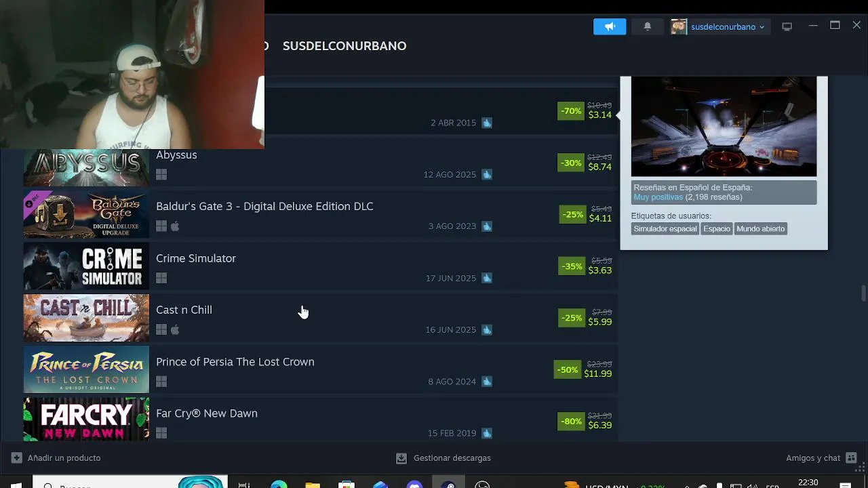The image size is (868, 488).
Task: Click the release date 17 JUN 2025
Action: (451, 279)
